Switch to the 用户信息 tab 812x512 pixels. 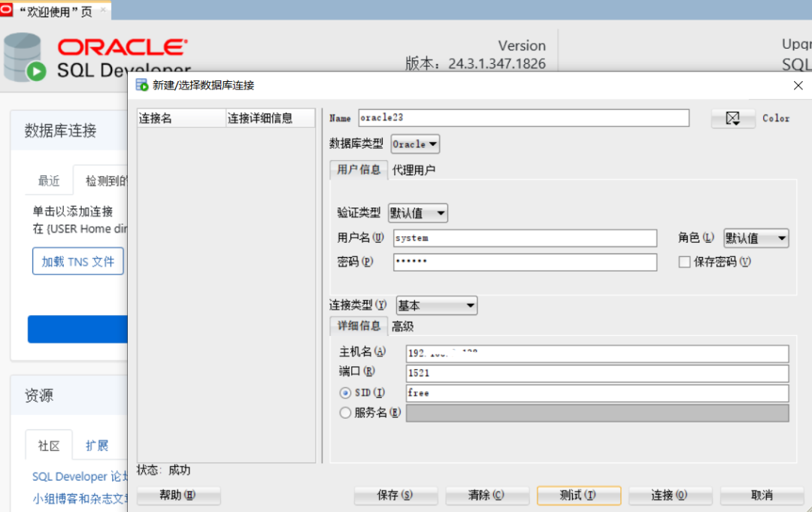point(359,170)
